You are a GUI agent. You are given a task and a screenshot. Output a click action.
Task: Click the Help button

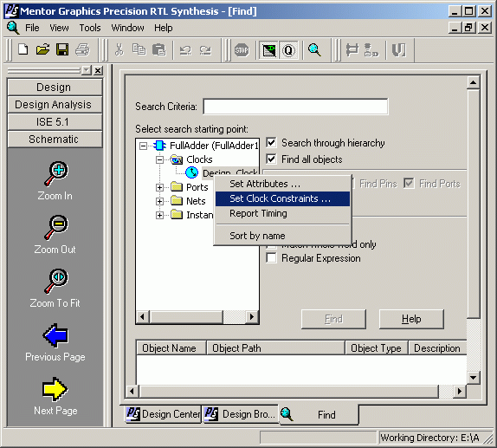[411, 319]
